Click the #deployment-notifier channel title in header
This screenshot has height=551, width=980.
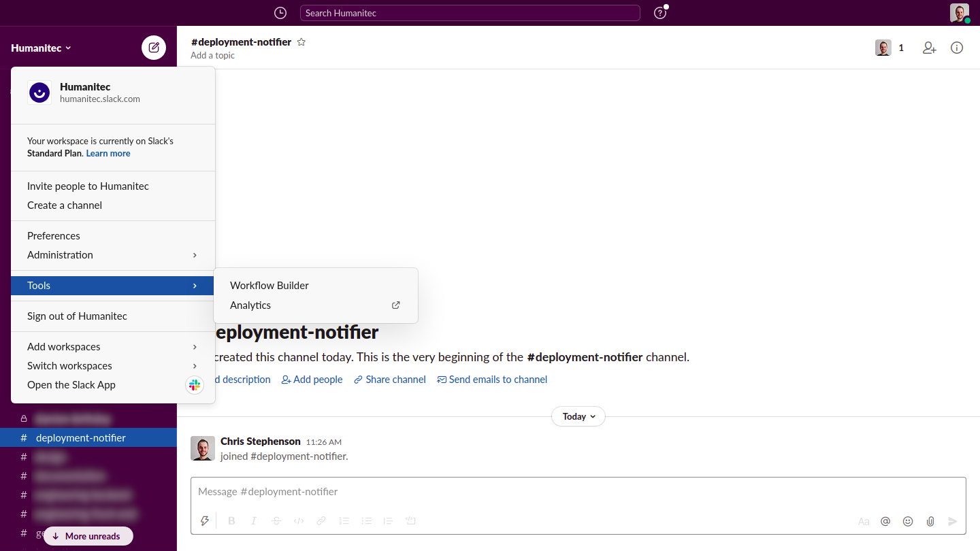point(242,42)
